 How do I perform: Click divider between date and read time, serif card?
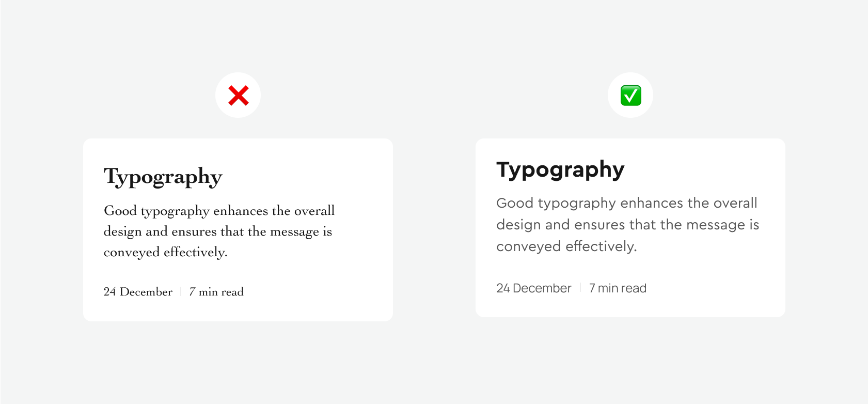coord(181,291)
